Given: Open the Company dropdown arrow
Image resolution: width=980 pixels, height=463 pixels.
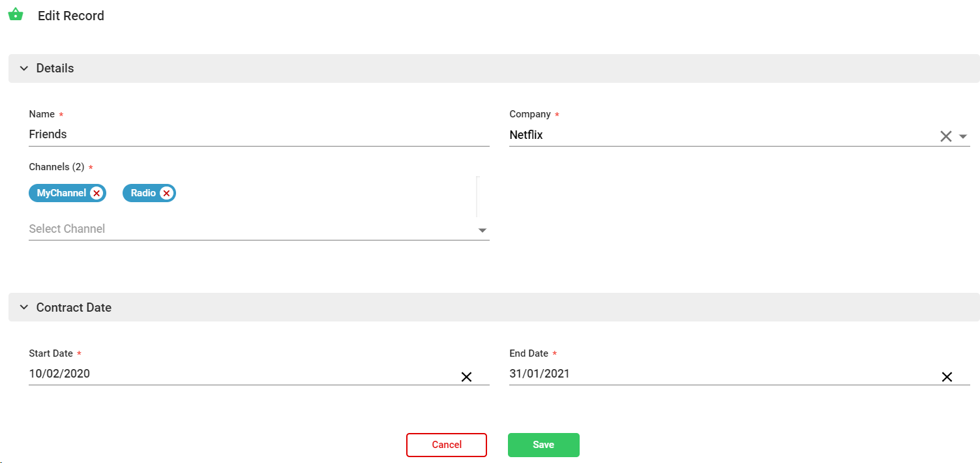Looking at the screenshot, I should point(963,137).
